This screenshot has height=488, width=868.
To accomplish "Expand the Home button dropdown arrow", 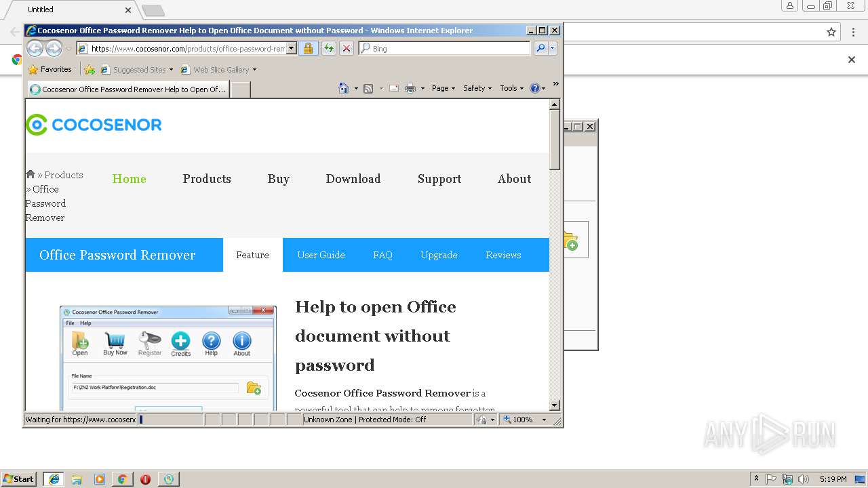I will (x=356, y=89).
